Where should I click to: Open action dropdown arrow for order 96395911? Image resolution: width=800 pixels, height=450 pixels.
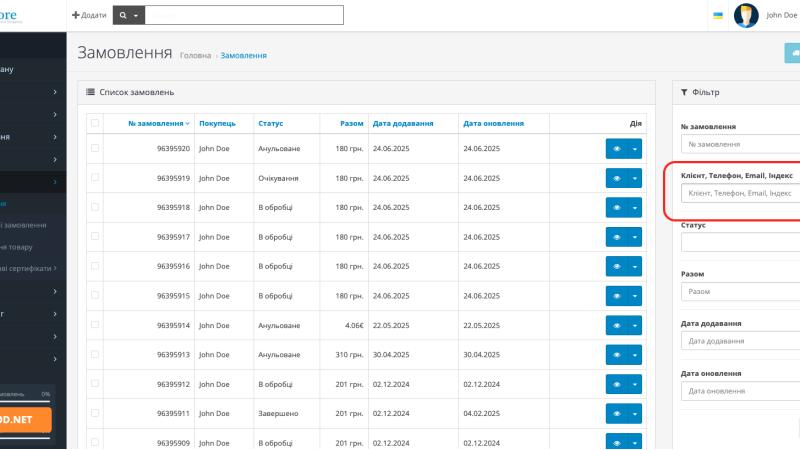click(x=635, y=414)
